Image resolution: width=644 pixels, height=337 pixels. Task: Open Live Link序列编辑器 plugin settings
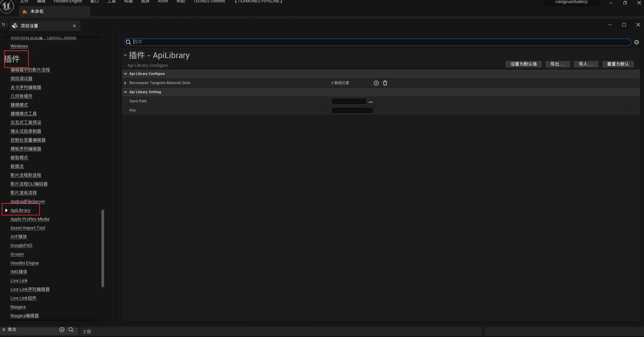[x=30, y=289]
